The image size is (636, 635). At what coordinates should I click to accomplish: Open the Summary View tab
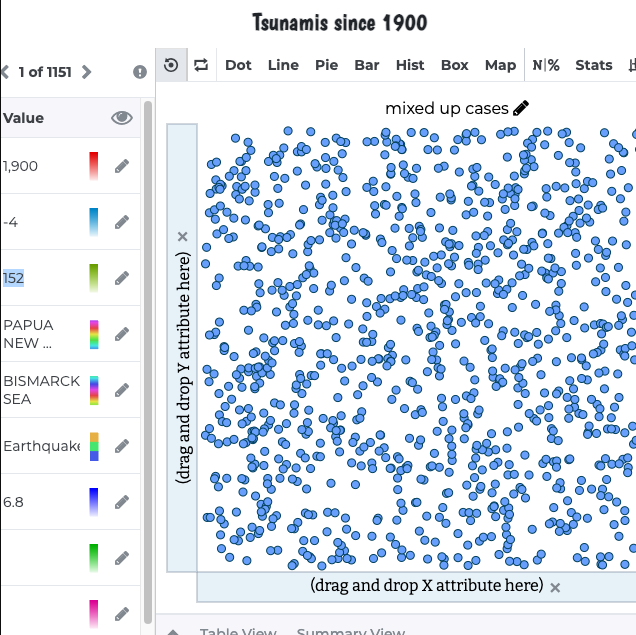351,631
